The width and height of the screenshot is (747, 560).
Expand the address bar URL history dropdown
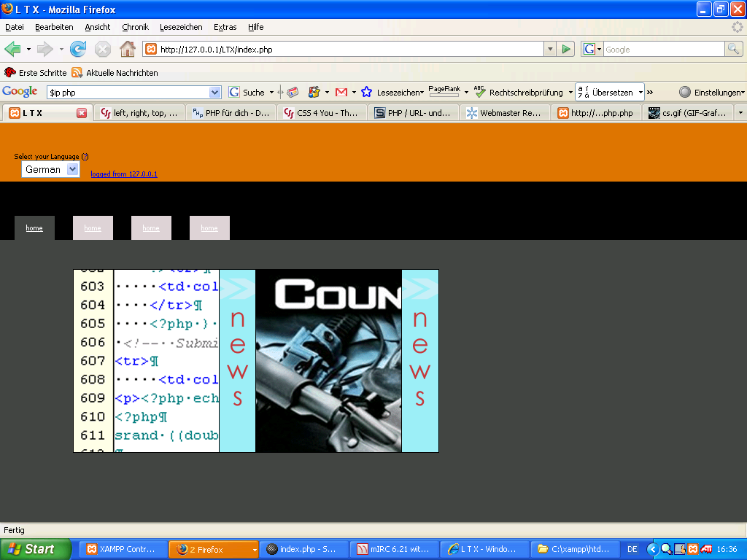(550, 49)
